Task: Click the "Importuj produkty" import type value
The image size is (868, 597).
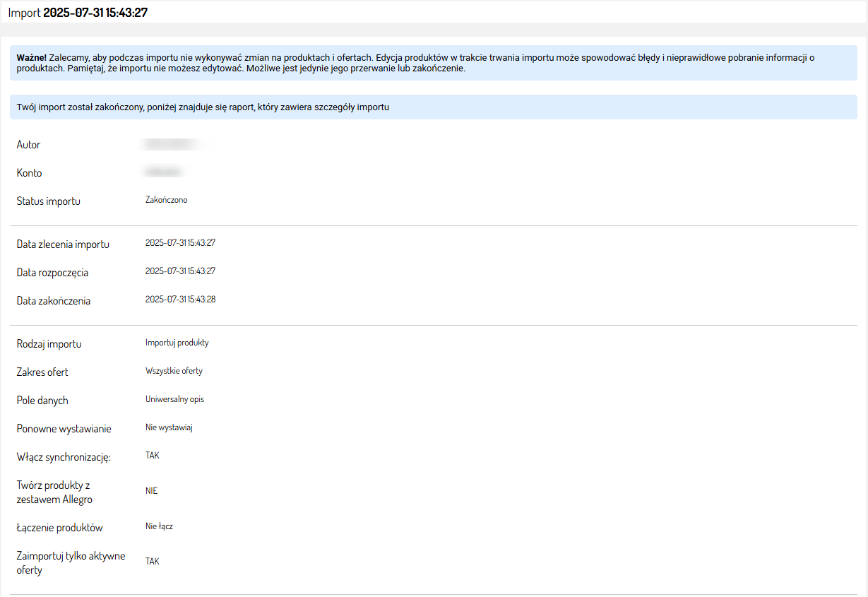Action: tap(177, 343)
